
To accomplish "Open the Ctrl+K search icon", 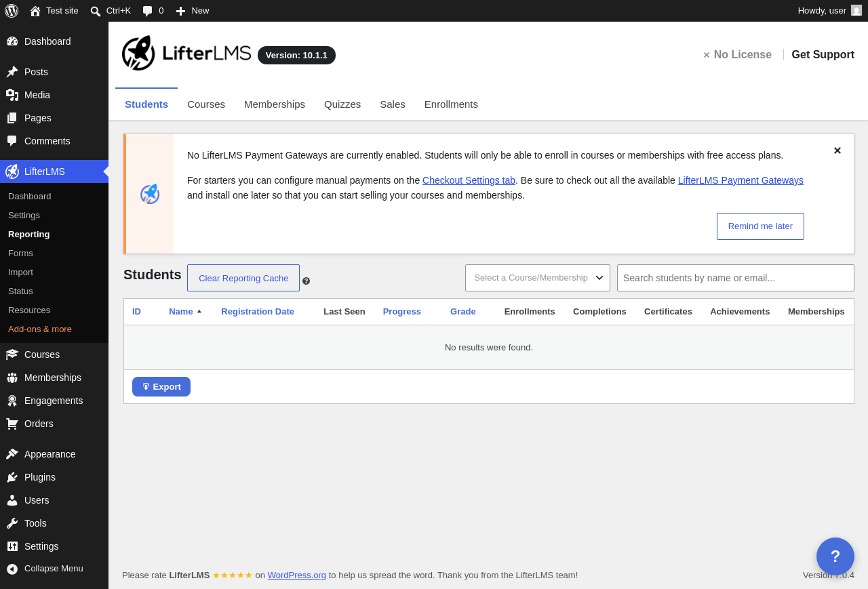I will tap(96, 11).
